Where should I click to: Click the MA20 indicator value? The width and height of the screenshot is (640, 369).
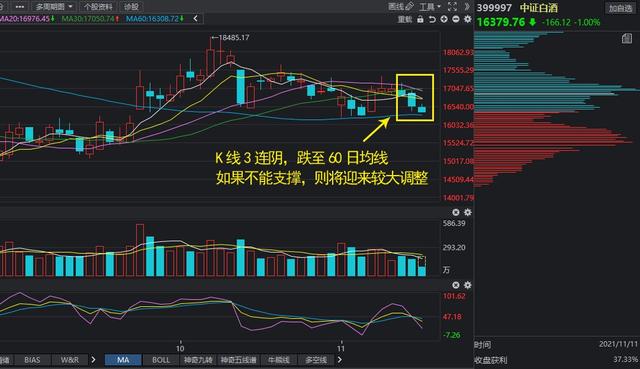[x=27, y=19]
